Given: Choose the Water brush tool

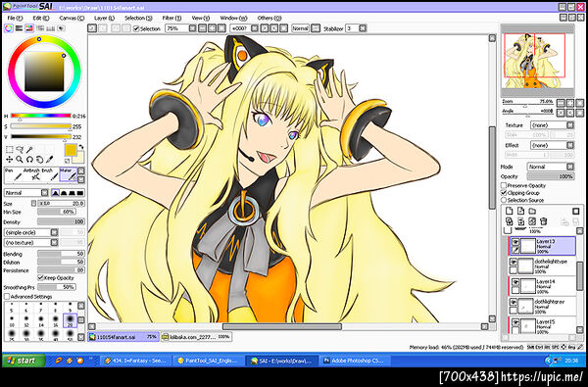Looking at the screenshot, I should pyautogui.click(x=69, y=174).
